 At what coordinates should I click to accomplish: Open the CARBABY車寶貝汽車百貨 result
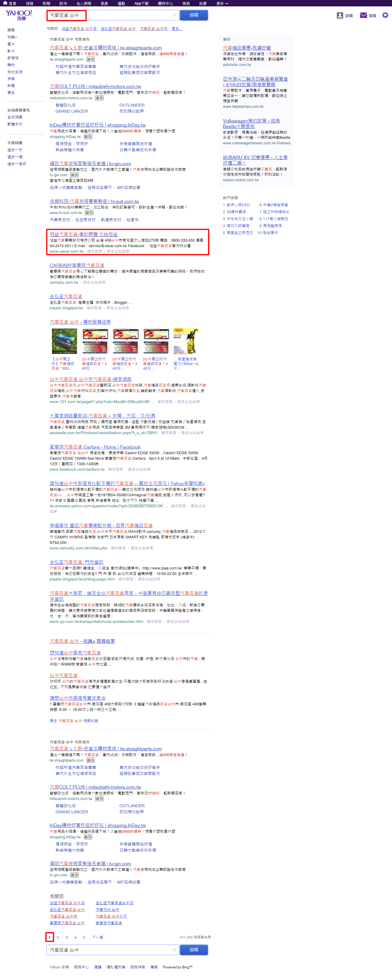click(x=77, y=265)
